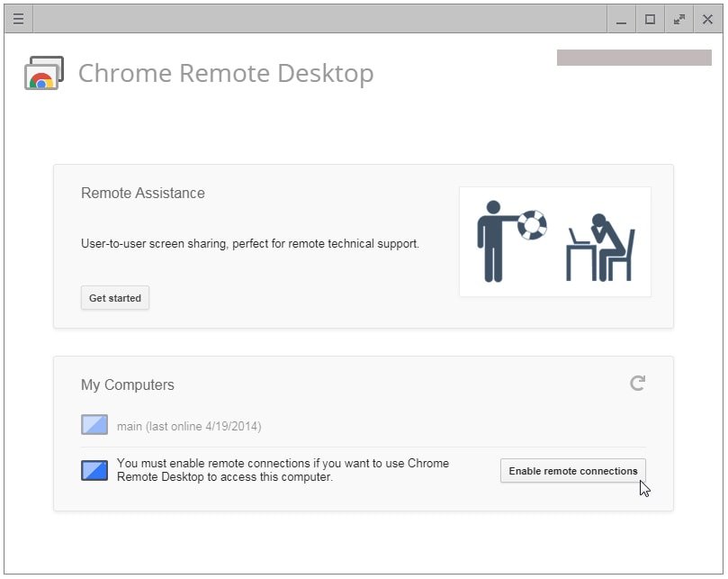The height and width of the screenshot is (579, 728).
Task: Click the 'My Computers' heading
Action: point(128,384)
